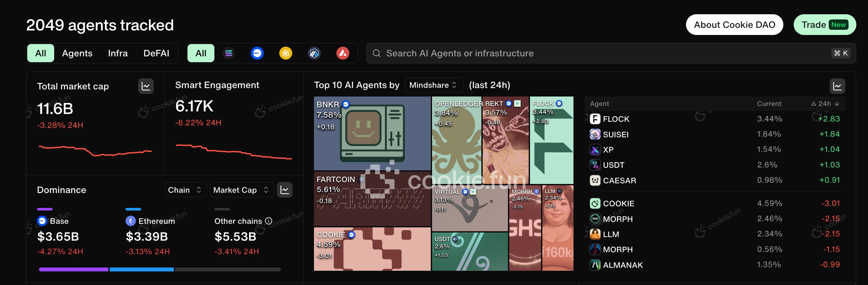
Task: Open Market Cap dominance dropdown
Action: tap(242, 190)
